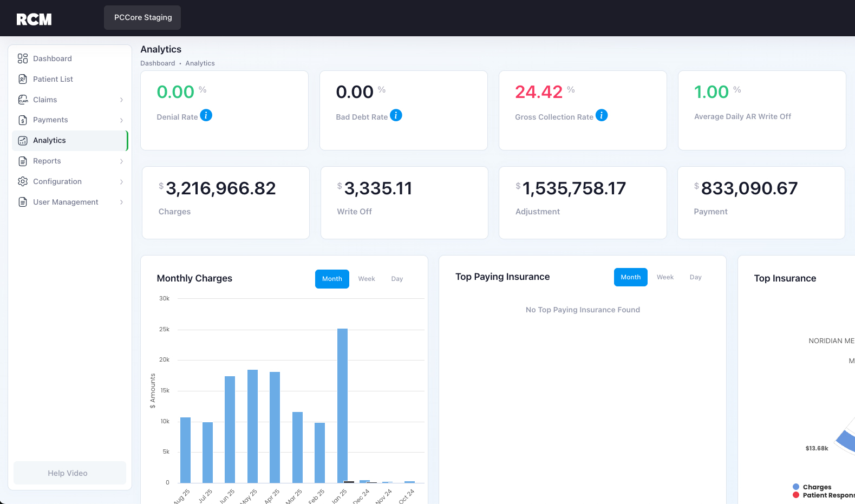This screenshot has width=855, height=504.
Task: Open the Payments sidebar item
Action: (x=70, y=120)
